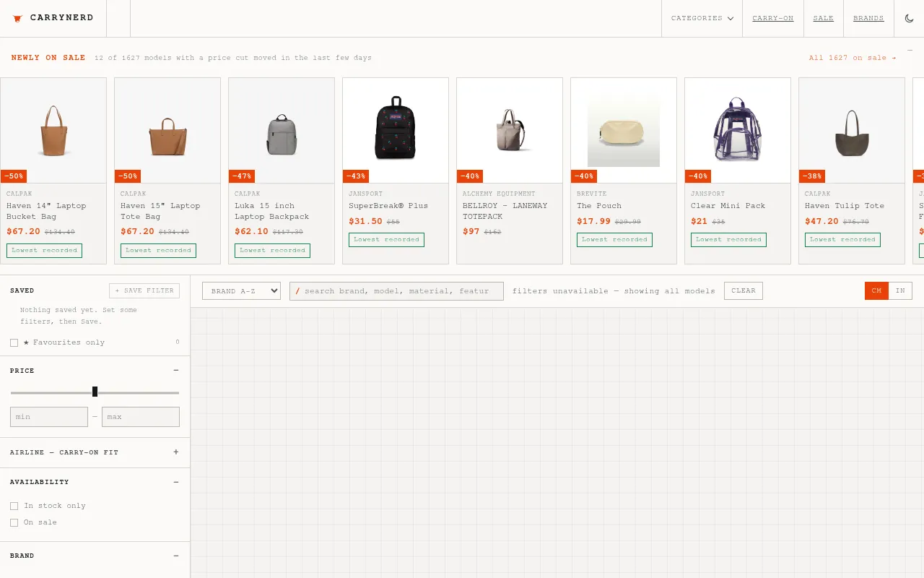Screen dimensions: 924x578
Task: Switch units to IN
Action: click(x=900, y=290)
